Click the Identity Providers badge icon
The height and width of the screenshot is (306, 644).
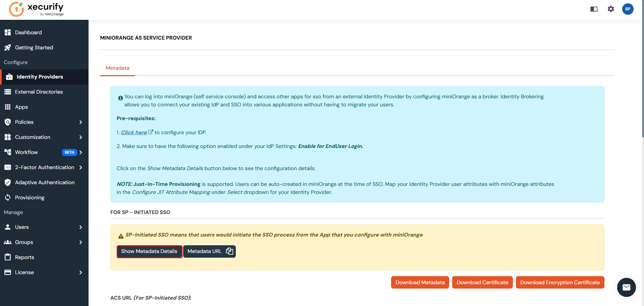click(9, 77)
